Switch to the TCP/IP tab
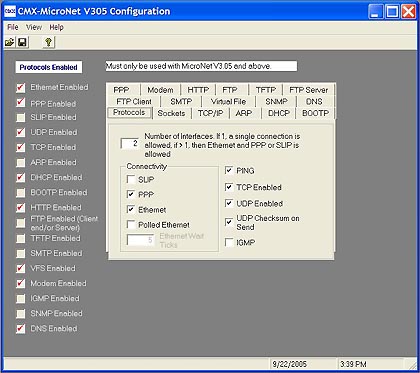 (x=210, y=113)
